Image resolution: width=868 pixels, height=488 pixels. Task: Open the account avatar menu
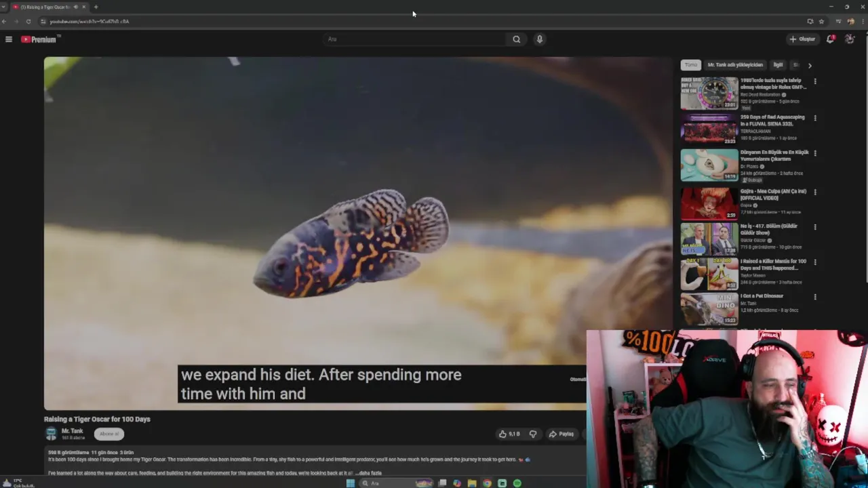pyautogui.click(x=850, y=39)
